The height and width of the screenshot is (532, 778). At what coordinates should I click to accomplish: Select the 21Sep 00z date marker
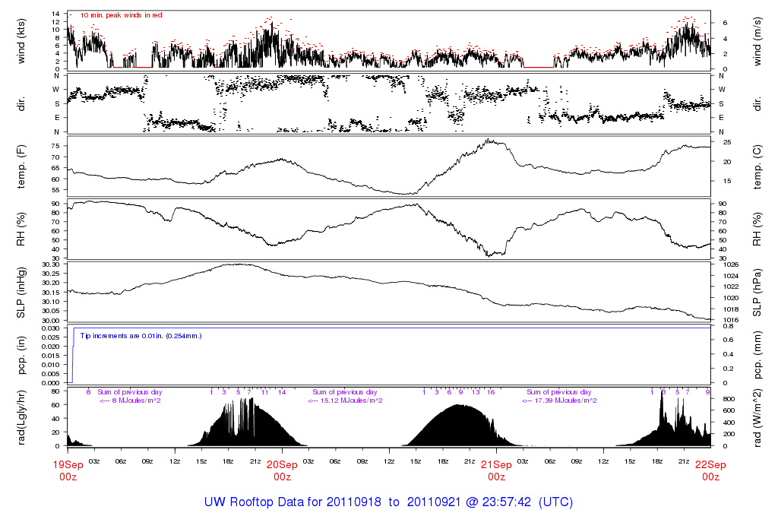pos(496,470)
